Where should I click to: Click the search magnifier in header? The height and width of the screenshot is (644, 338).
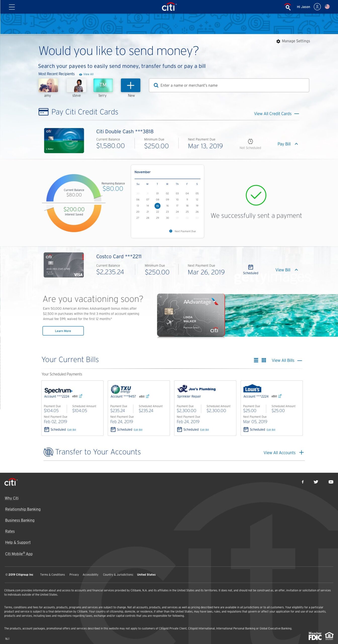(x=288, y=7)
